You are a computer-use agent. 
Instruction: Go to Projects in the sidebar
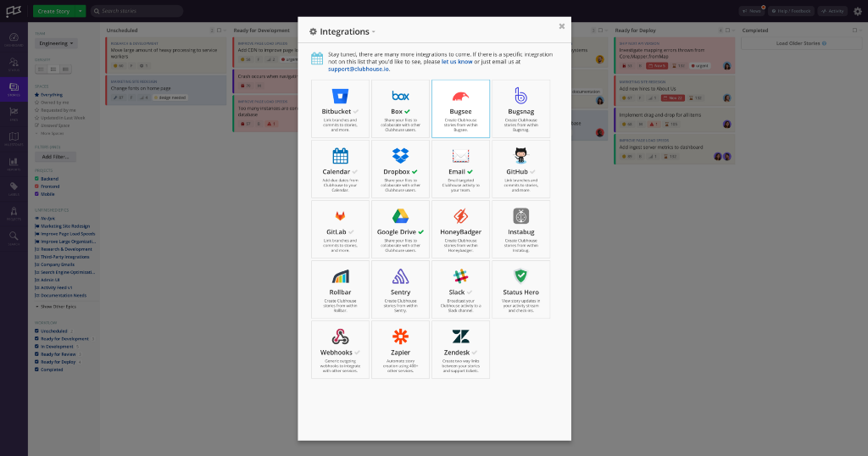14,214
